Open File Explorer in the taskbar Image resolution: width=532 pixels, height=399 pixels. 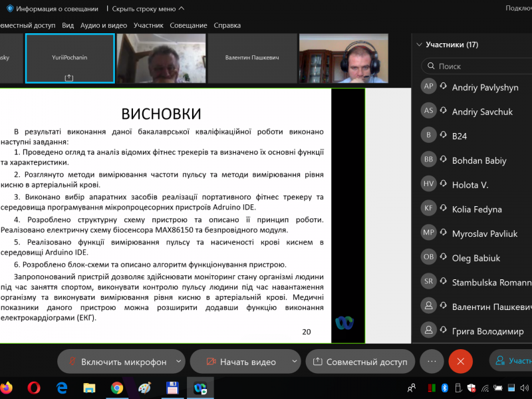[89, 388]
